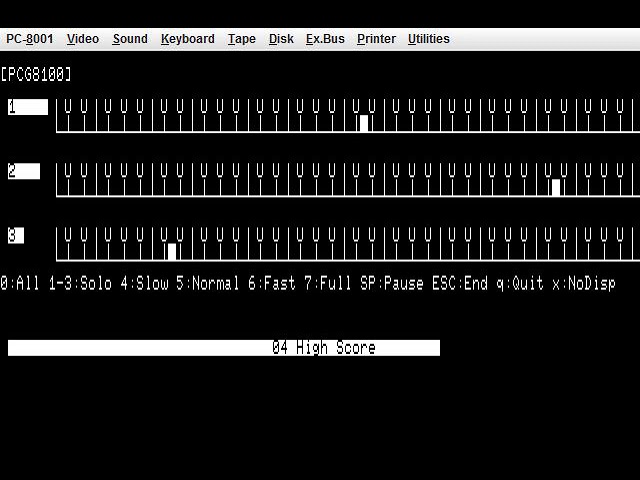Click the '04 High Score' track bar
The image size is (640, 480).
point(224,348)
